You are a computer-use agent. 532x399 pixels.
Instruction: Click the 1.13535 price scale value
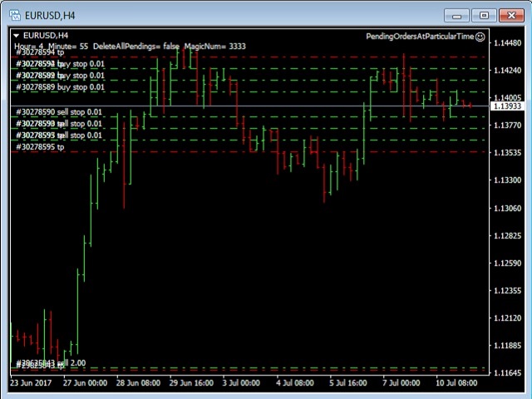pyautogui.click(x=508, y=153)
